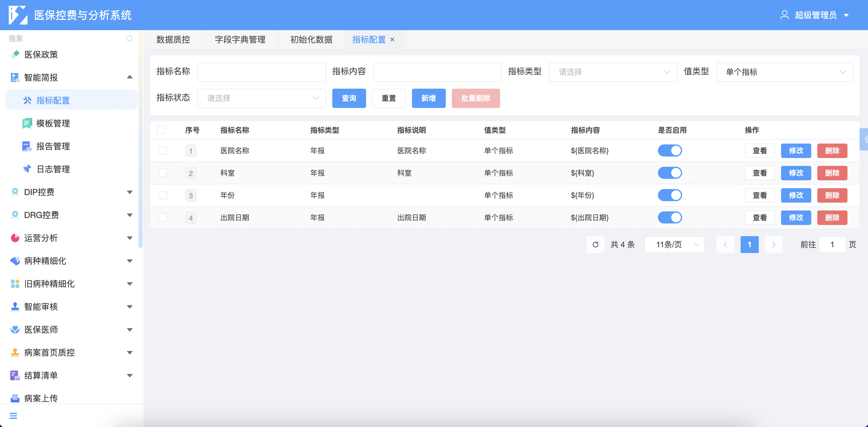Image resolution: width=868 pixels, height=427 pixels.
Task: Click the 结算清单 icon
Action: (15, 375)
